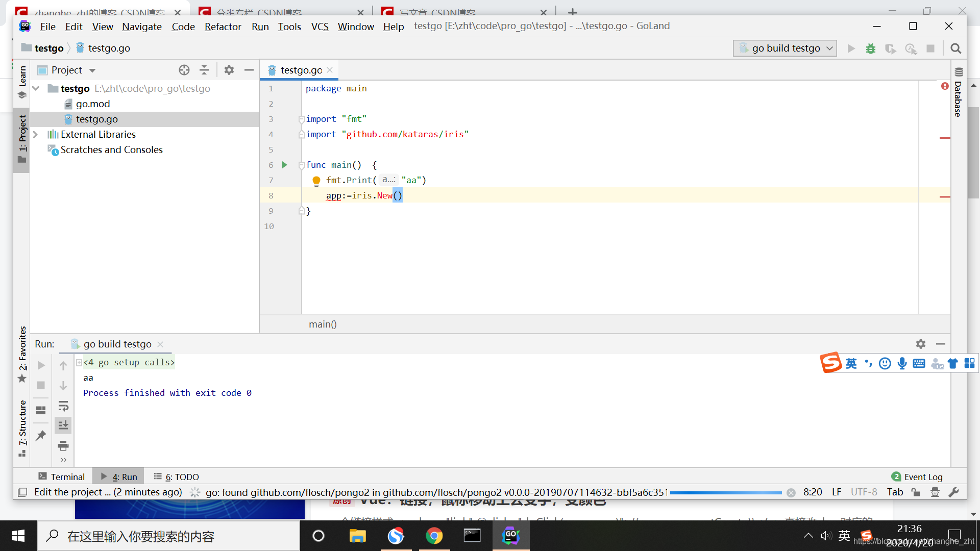Image resolution: width=980 pixels, height=551 pixels.
Task: Close the testgo.go editor tab
Action: [330, 70]
